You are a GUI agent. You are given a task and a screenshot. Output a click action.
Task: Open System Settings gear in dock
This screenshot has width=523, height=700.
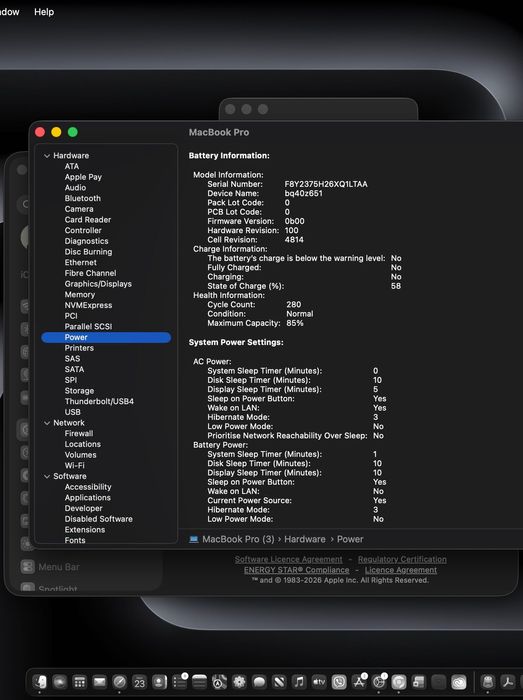coord(379,682)
